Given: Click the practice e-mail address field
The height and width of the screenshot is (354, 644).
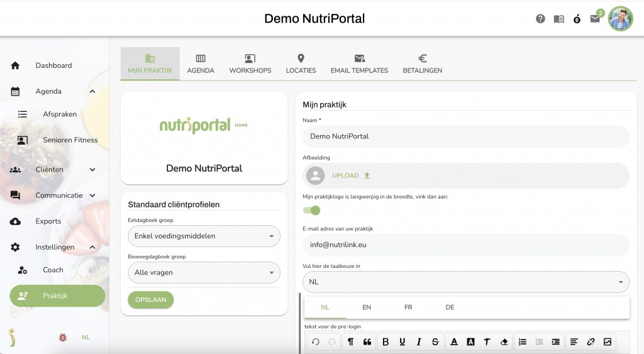Looking at the screenshot, I should [466, 245].
